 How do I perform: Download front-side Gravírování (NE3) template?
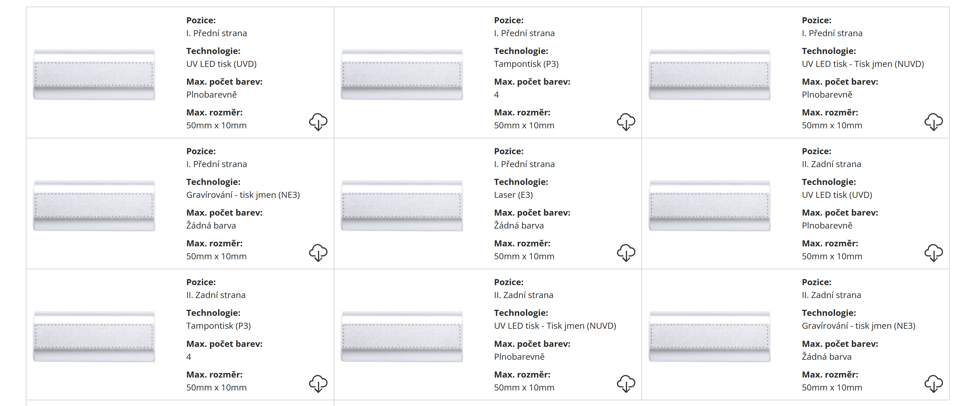(x=318, y=253)
